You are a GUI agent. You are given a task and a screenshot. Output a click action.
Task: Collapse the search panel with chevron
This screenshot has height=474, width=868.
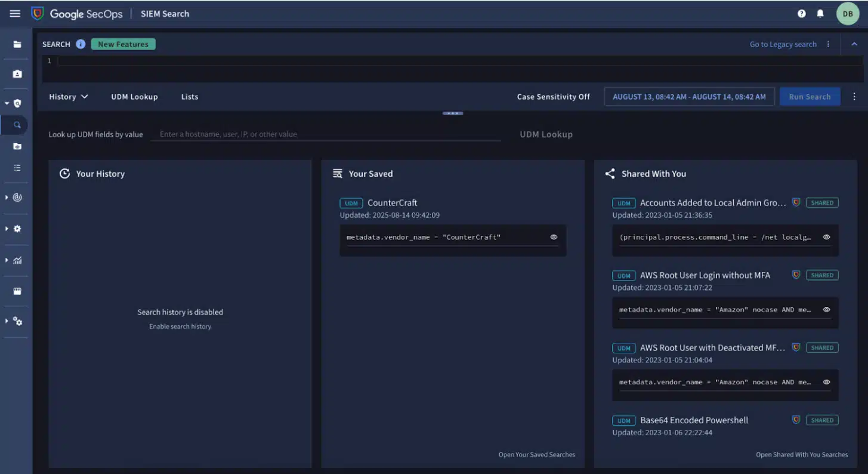[854, 44]
